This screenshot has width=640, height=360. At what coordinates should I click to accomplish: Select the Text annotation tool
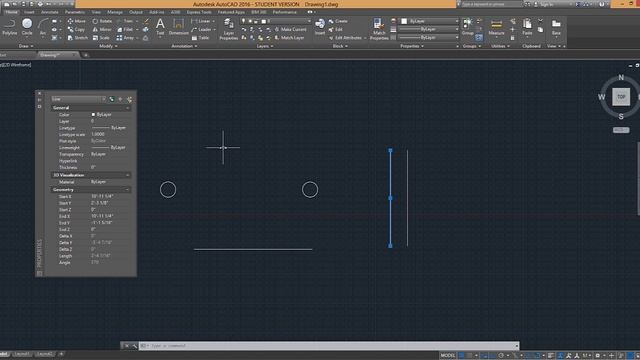(x=160, y=27)
